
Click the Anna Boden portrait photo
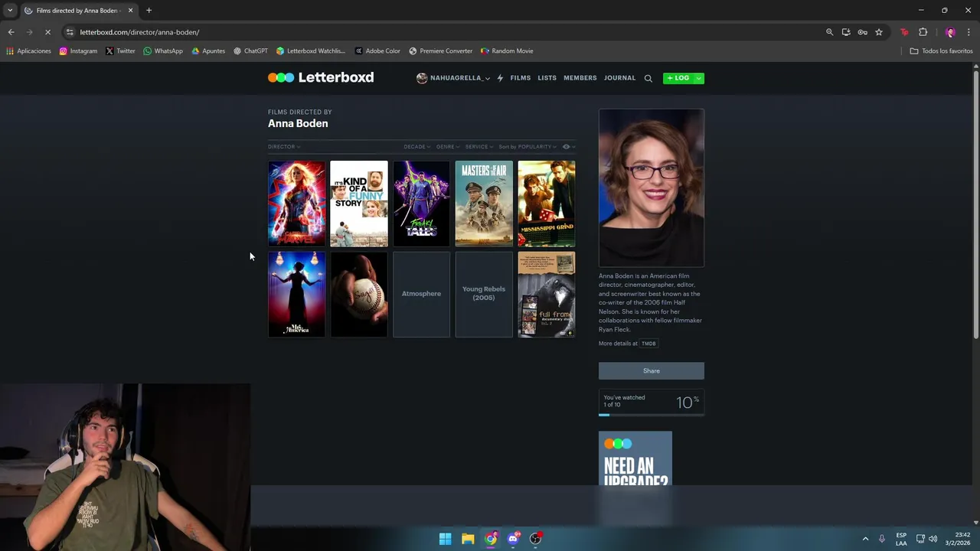652,187
